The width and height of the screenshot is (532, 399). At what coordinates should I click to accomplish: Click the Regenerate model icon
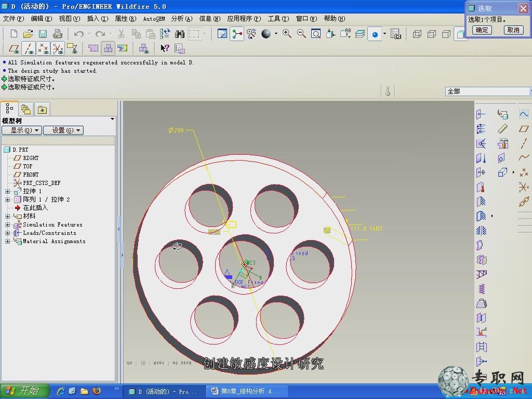click(165, 34)
